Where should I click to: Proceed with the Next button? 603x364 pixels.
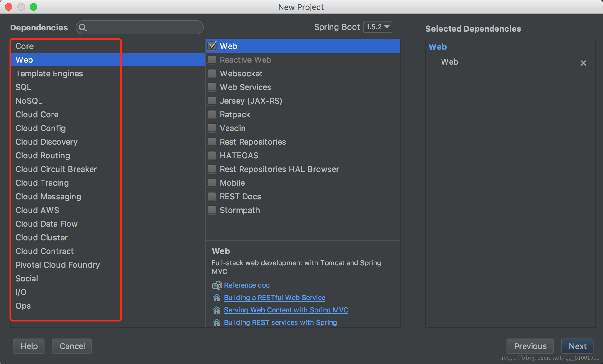pyautogui.click(x=577, y=346)
